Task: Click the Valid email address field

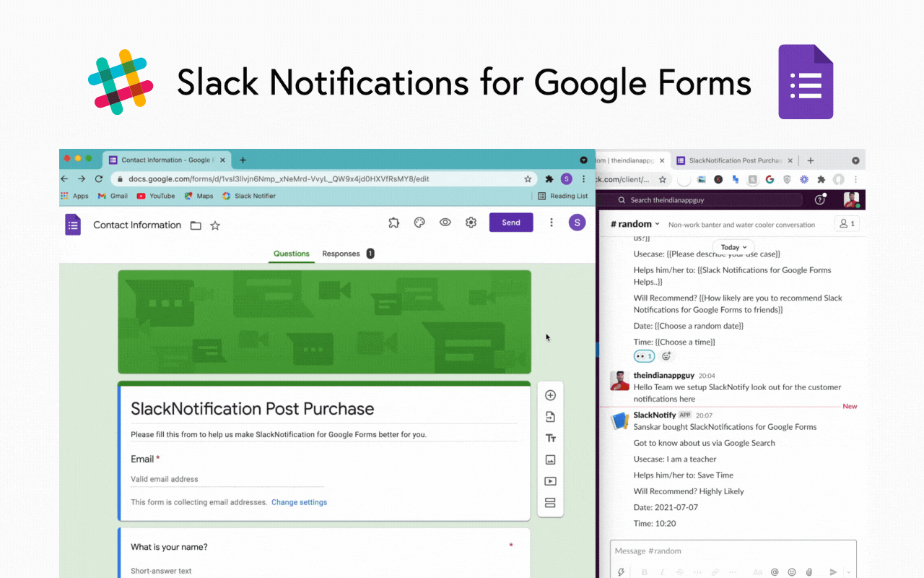Action: (227, 479)
